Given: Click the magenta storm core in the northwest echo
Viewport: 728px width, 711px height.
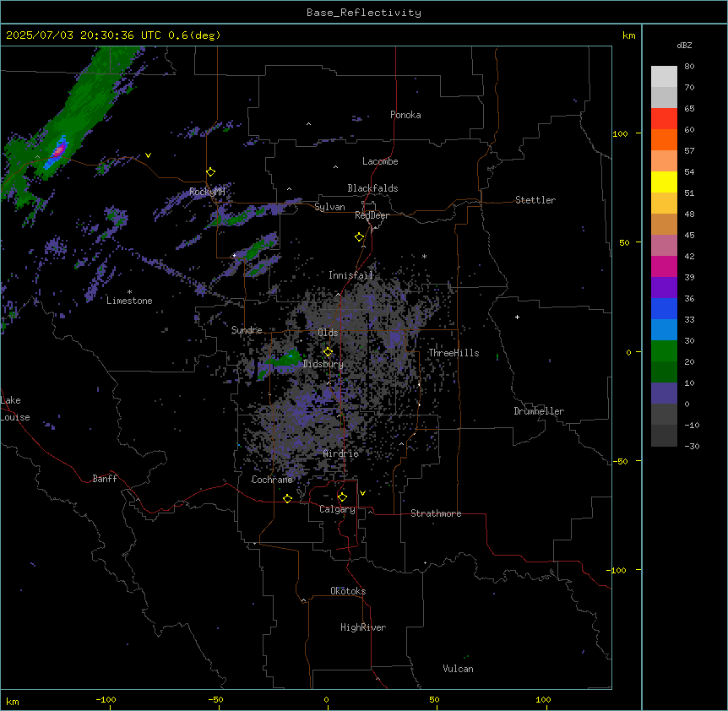Looking at the screenshot, I should (59, 149).
